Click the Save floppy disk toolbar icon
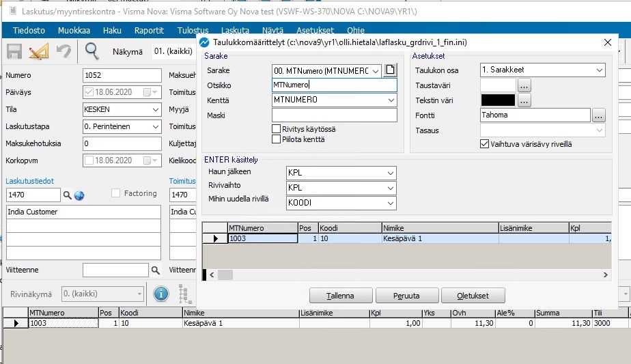This screenshot has width=631, height=364. tap(14, 51)
